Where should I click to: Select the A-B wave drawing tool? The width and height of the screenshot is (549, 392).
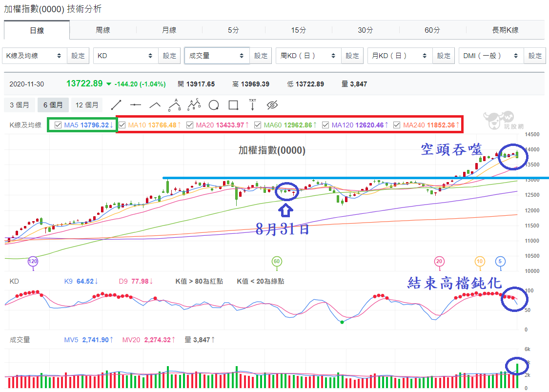[x=174, y=105]
